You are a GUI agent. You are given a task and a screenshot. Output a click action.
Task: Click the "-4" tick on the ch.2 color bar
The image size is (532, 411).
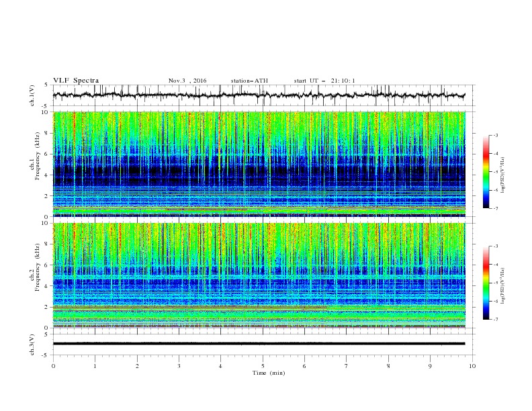click(x=495, y=265)
